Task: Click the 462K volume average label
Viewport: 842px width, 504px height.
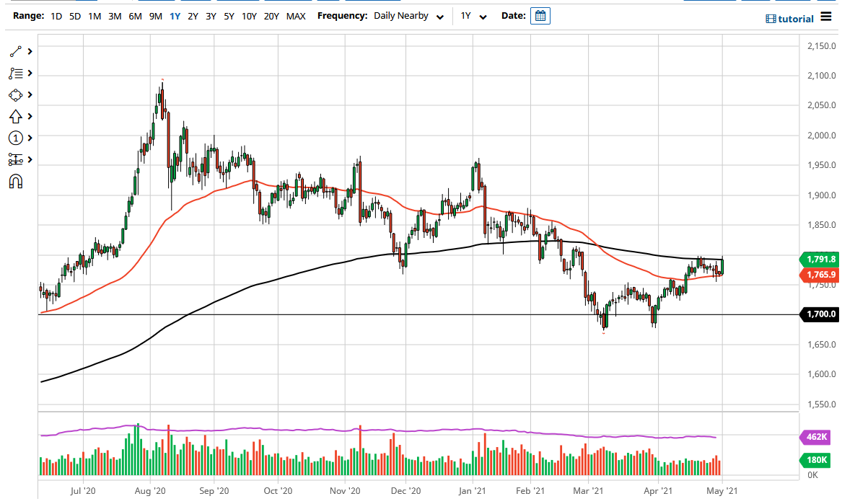Action: pos(814,437)
